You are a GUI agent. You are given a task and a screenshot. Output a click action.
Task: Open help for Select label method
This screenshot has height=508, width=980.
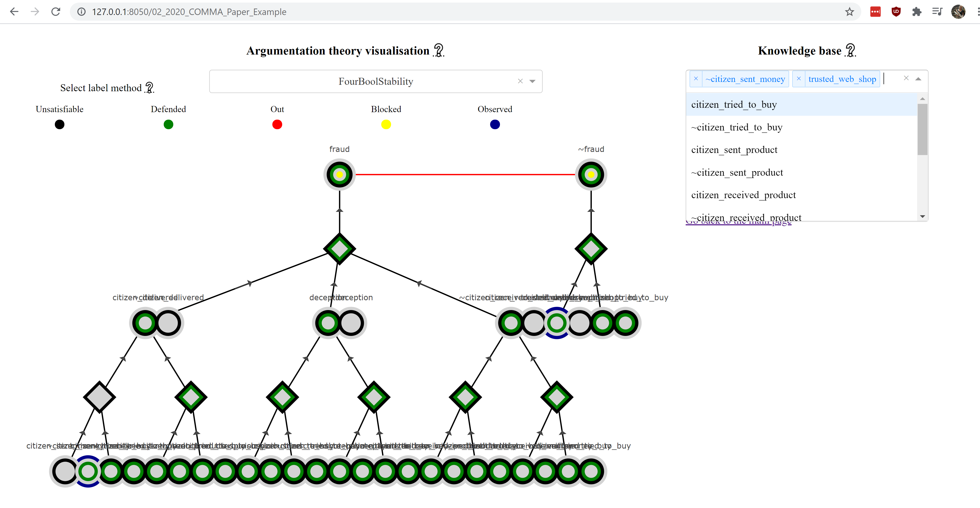coord(149,88)
